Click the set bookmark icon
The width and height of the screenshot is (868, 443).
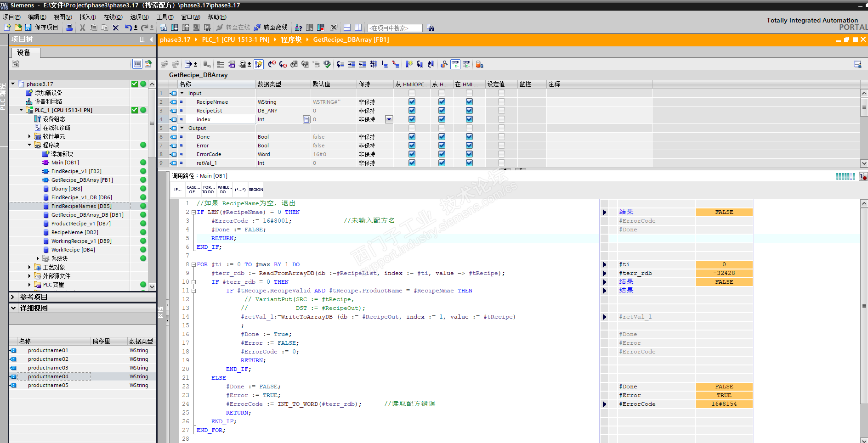[x=408, y=64]
